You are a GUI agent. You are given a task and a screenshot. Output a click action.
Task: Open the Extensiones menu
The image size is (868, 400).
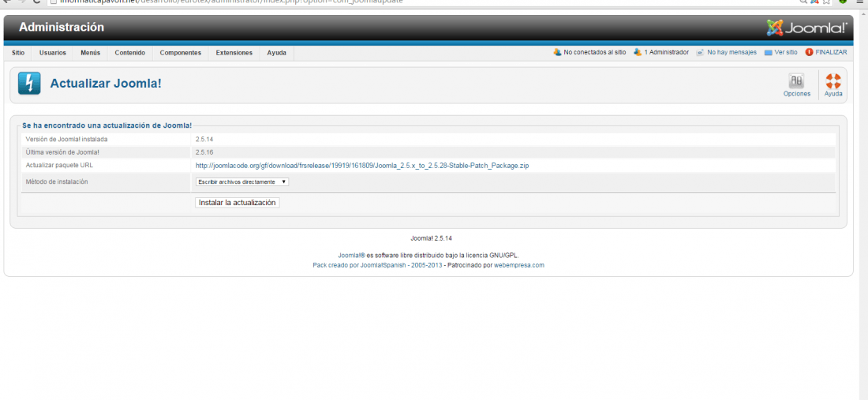pyautogui.click(x=234, y=53)
